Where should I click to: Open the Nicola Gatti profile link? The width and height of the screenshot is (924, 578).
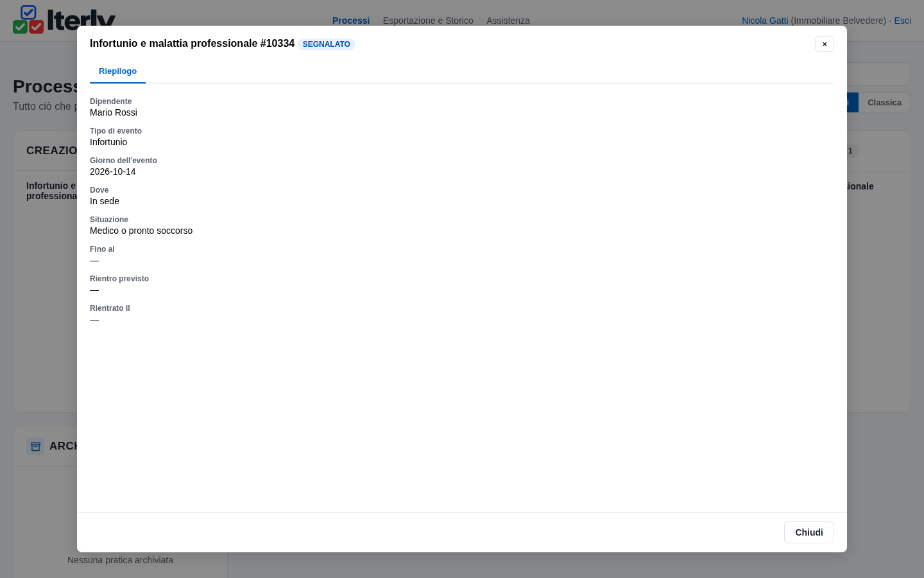click(765, 21)
